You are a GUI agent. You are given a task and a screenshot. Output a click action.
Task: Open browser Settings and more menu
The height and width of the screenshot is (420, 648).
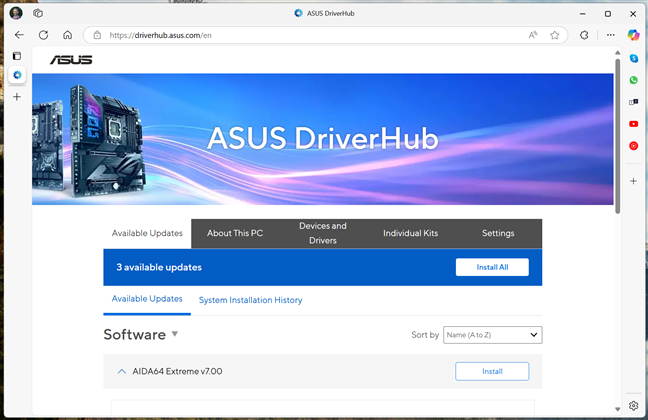click(609, 34)
